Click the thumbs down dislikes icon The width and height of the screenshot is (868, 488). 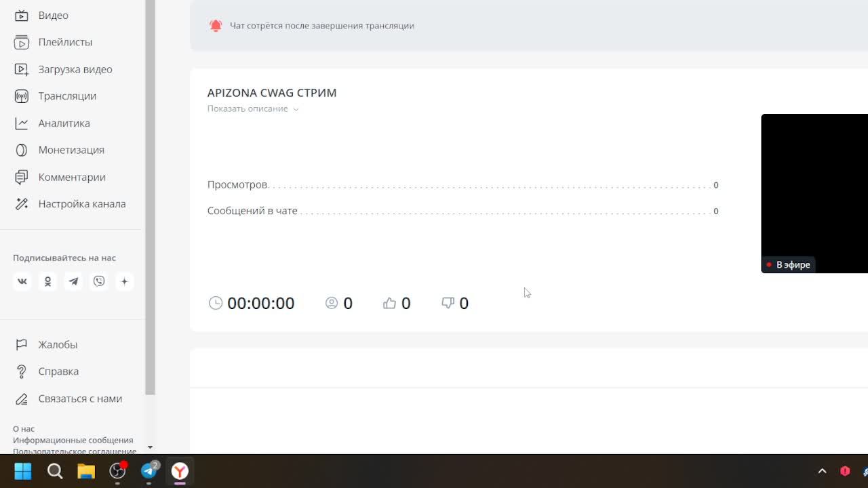click(448, 303)
